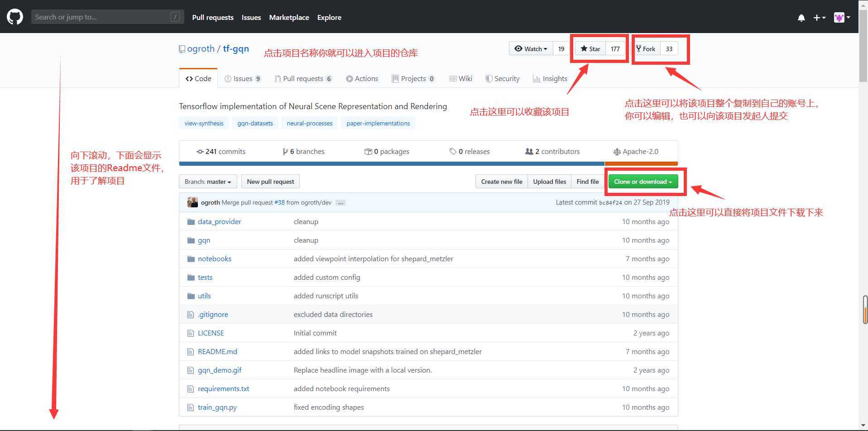868x431 pixels.
Task: Expand the Watch dropdown button
Action: (x=531, y=48)
